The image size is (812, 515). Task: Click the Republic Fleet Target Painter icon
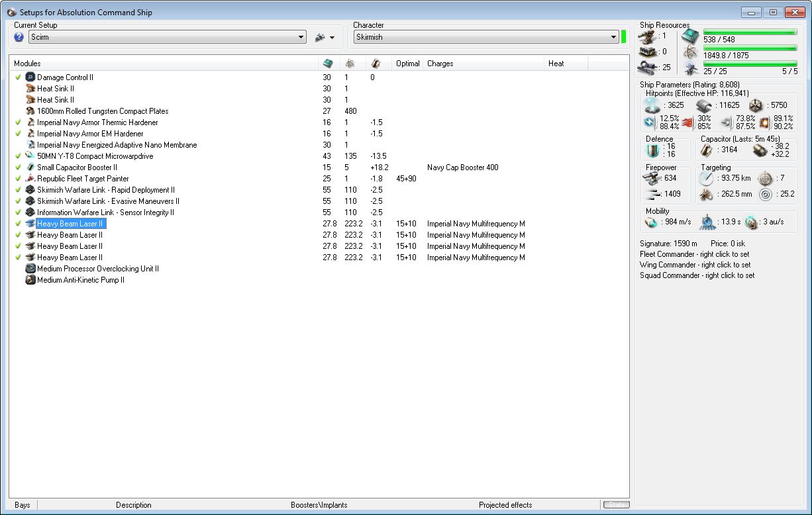[x=30, y=179]
